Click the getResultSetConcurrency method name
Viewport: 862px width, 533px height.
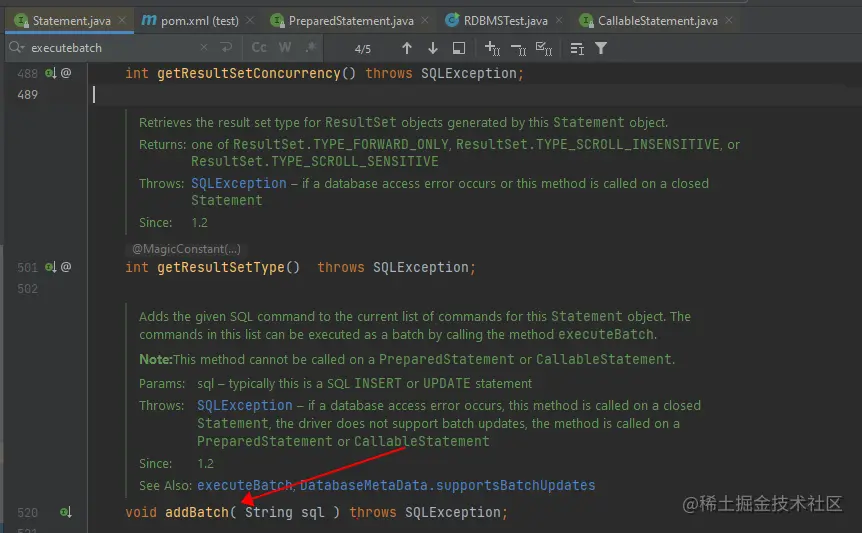coord(248,73)
